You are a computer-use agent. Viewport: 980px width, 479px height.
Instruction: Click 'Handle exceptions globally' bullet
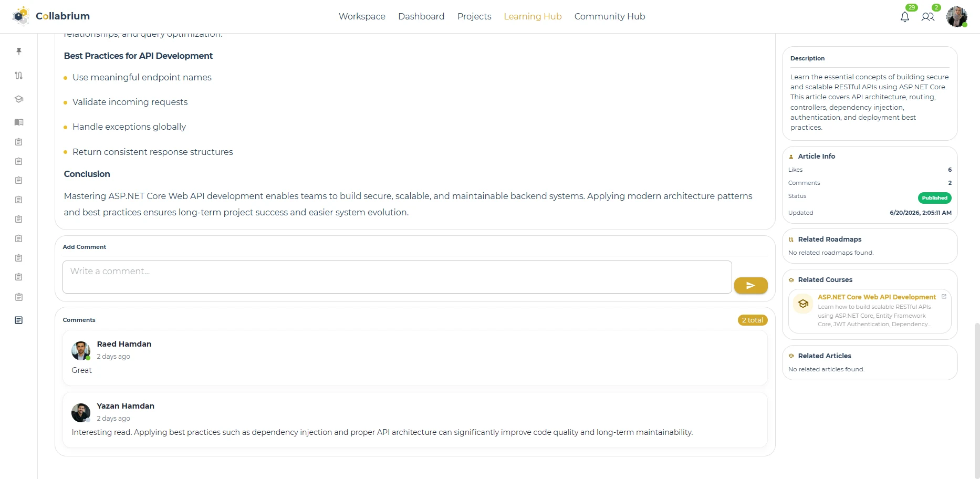point(129,127)
